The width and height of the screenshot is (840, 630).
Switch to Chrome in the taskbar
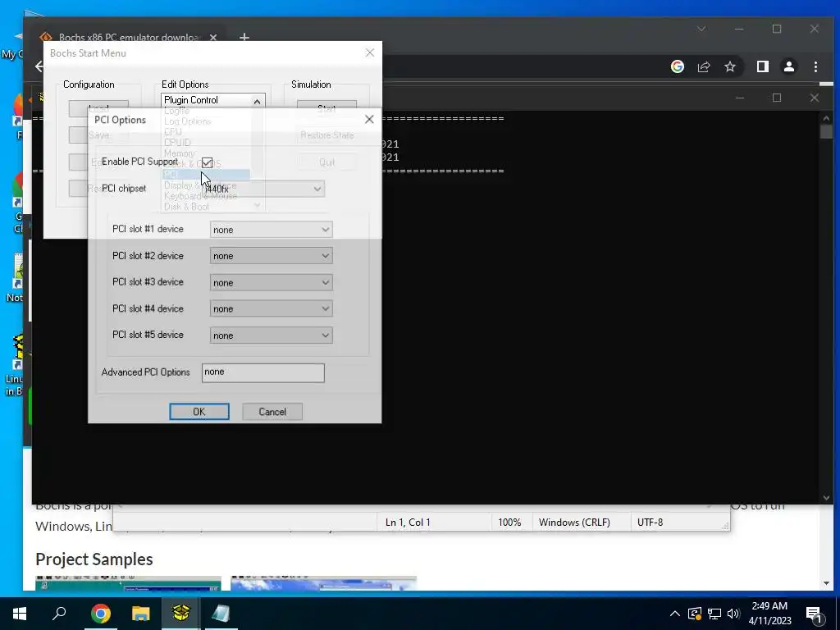coord(100,614)
